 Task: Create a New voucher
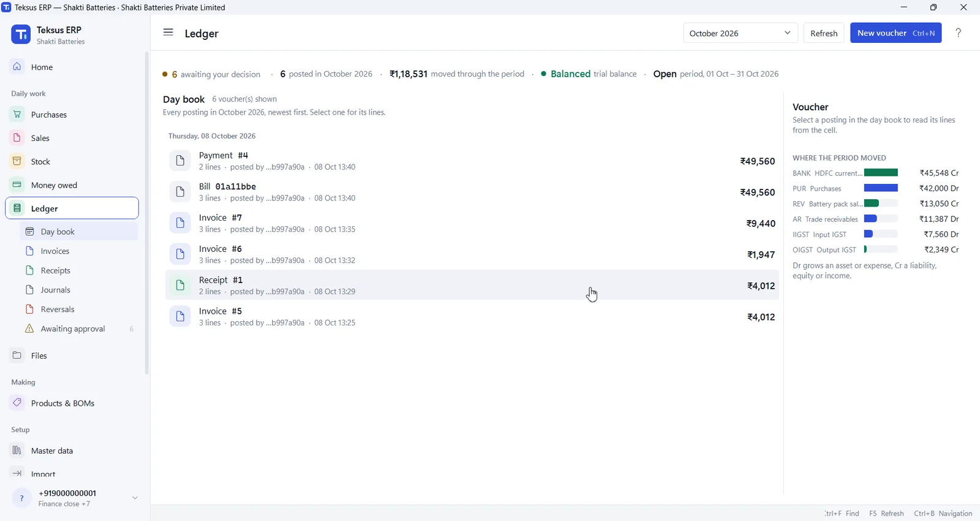896,33
